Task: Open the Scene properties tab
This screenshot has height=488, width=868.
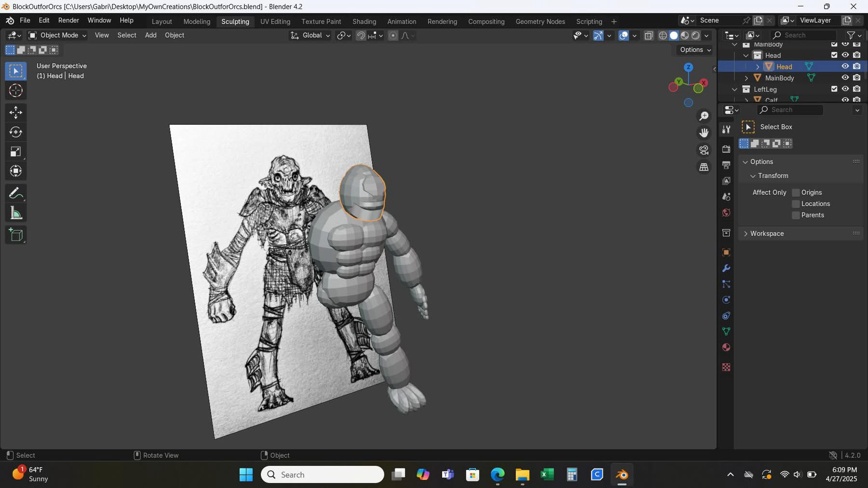Action: click(x=726, y=197)
